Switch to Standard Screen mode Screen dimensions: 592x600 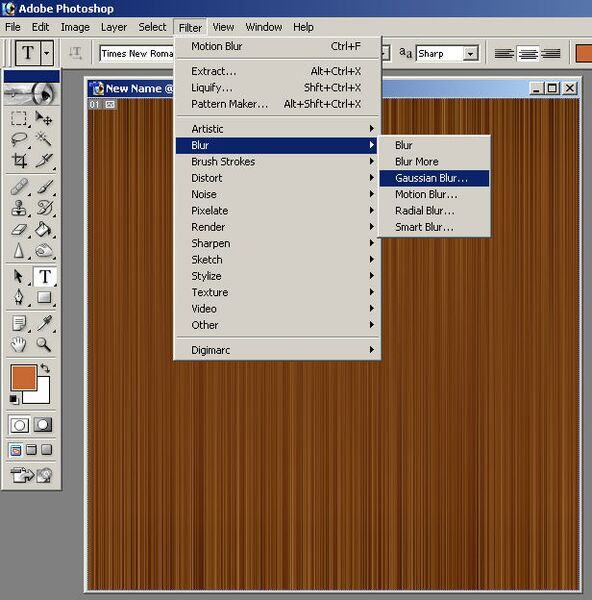point(15,450)
